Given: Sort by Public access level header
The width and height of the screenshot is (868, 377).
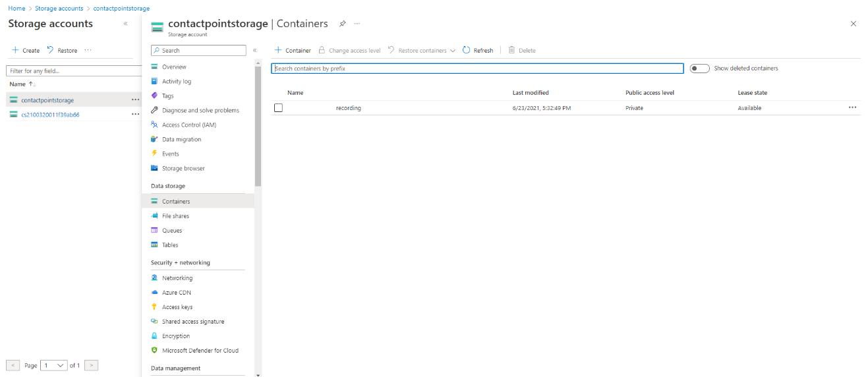Looking at the screenshot, I should coord(650,93).
